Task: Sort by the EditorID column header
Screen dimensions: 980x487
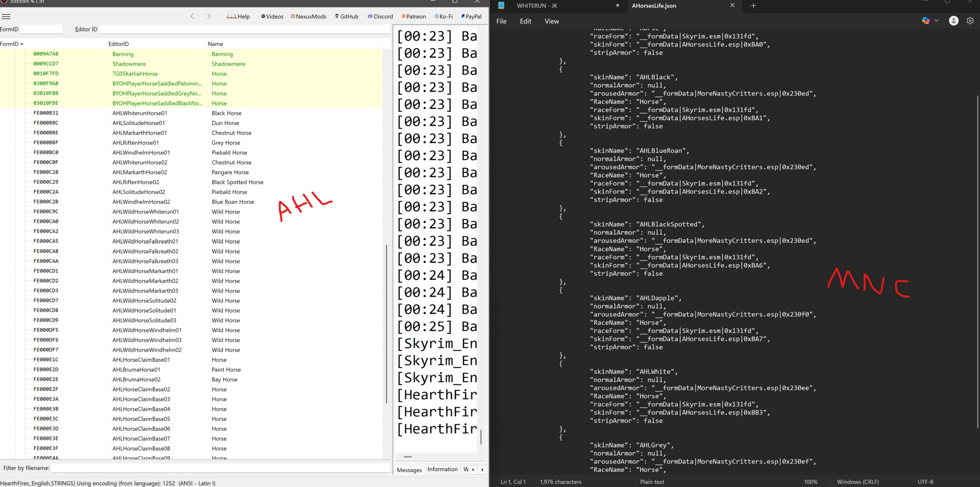Action: [x=118, y=44]
